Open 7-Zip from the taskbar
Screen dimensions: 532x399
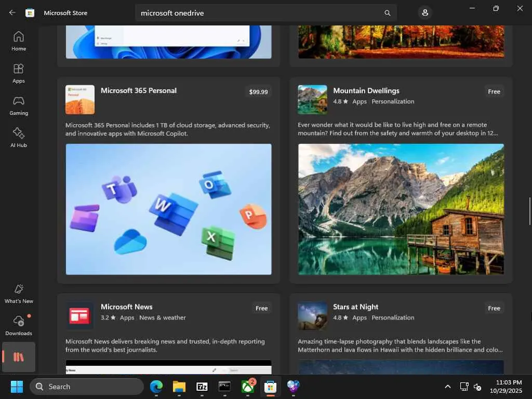coord(202,387)
